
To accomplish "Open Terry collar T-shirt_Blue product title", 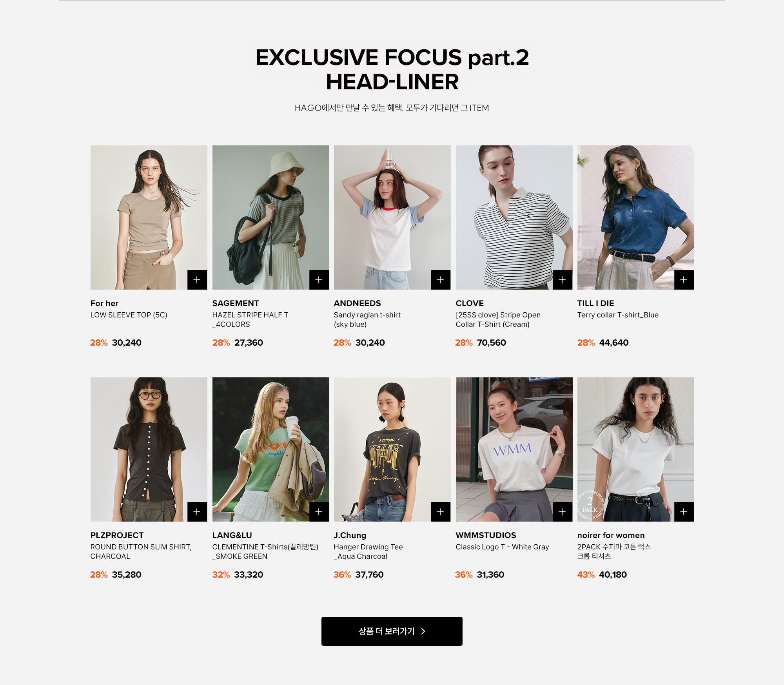I will [x=618, y=315].
